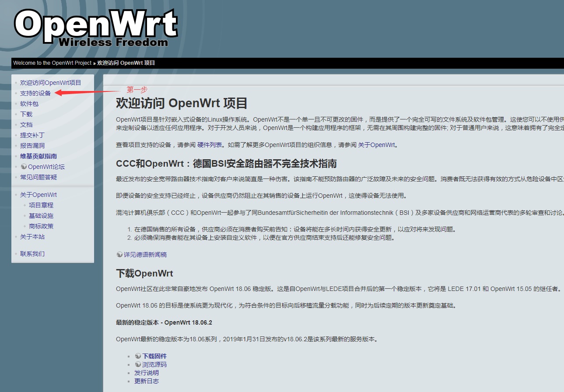Open 关于OpenWrt in the sidebar
564x392 pixels.
[x=39, y=195]
